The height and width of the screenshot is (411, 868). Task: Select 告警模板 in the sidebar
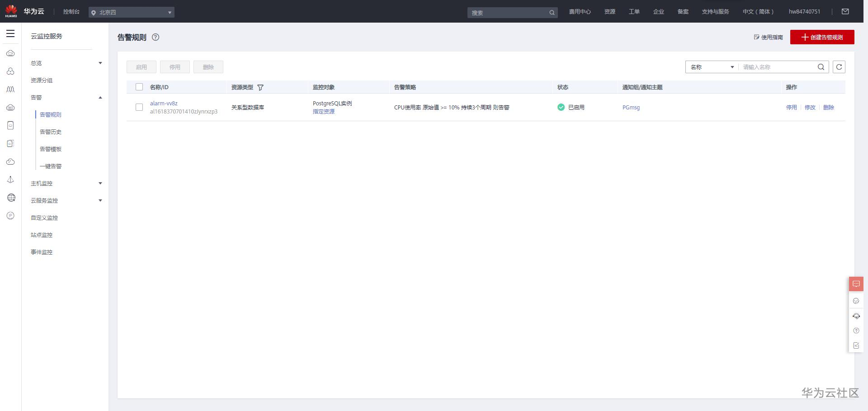tap(51, 149)
